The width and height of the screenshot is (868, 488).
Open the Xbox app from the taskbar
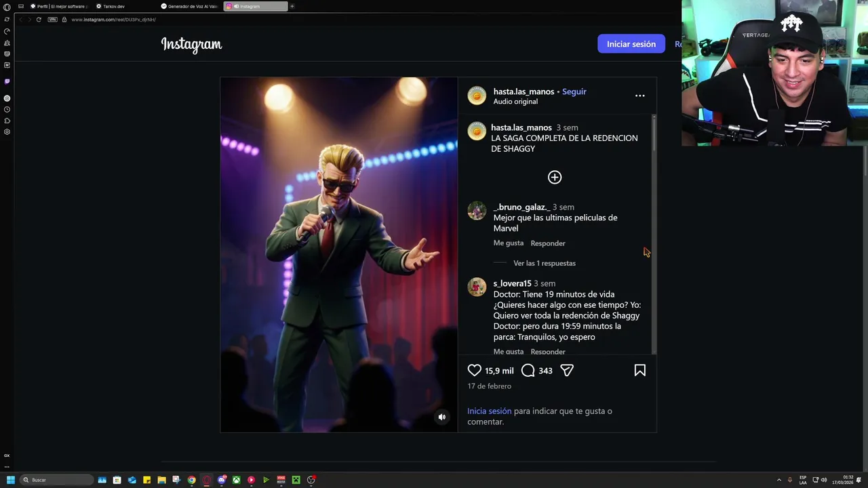[x=236, y=480]
